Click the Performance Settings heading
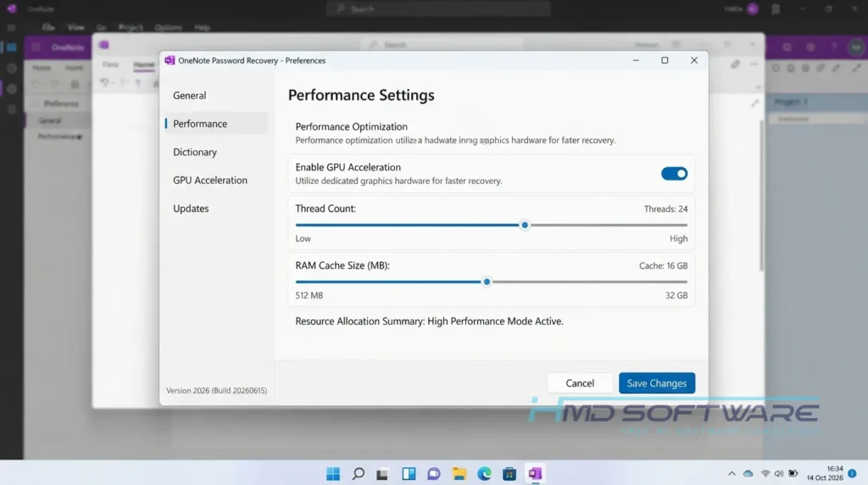The height and width of the screenshot is (485, 868). (361, 95)
